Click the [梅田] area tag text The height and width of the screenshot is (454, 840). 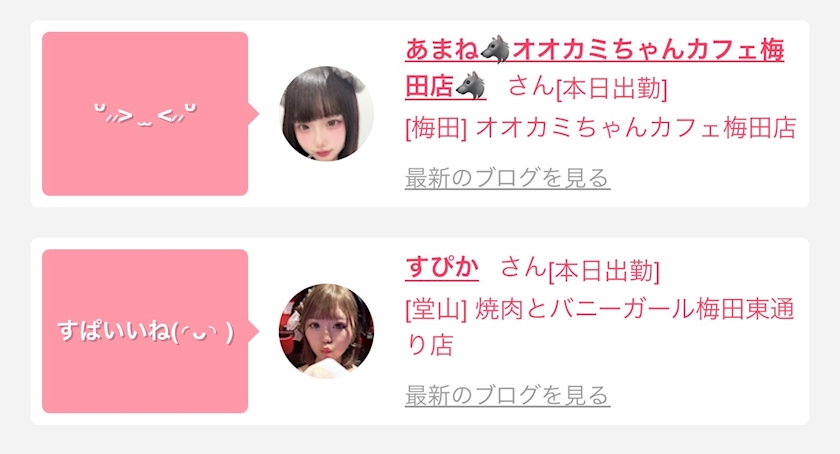click(x=436, y=128)
